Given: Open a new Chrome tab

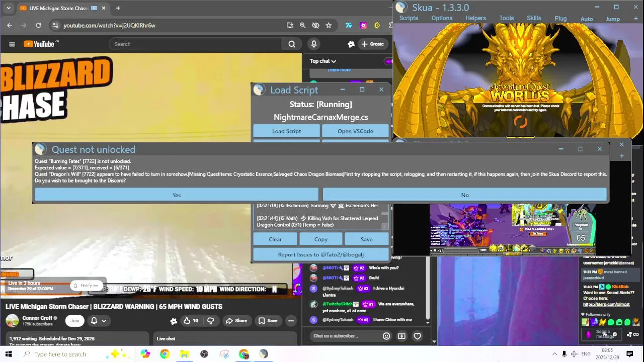Looking at the screenshot, I should click(118, 8).
